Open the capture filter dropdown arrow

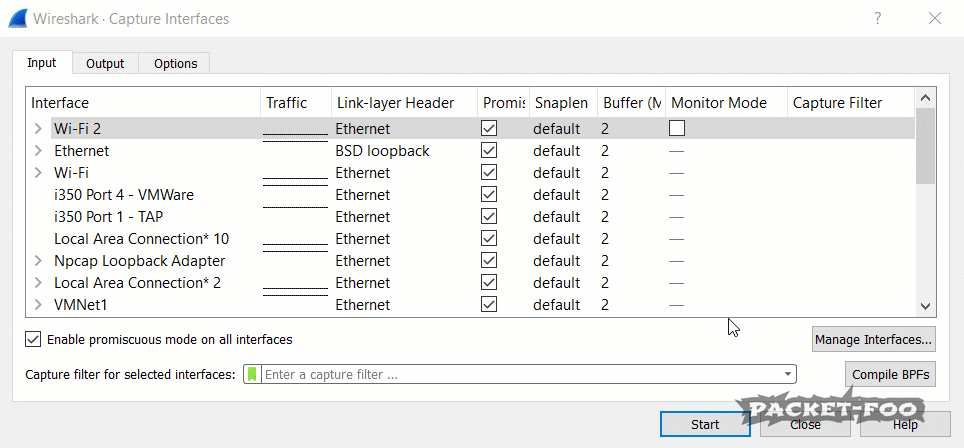pos(787,374)
